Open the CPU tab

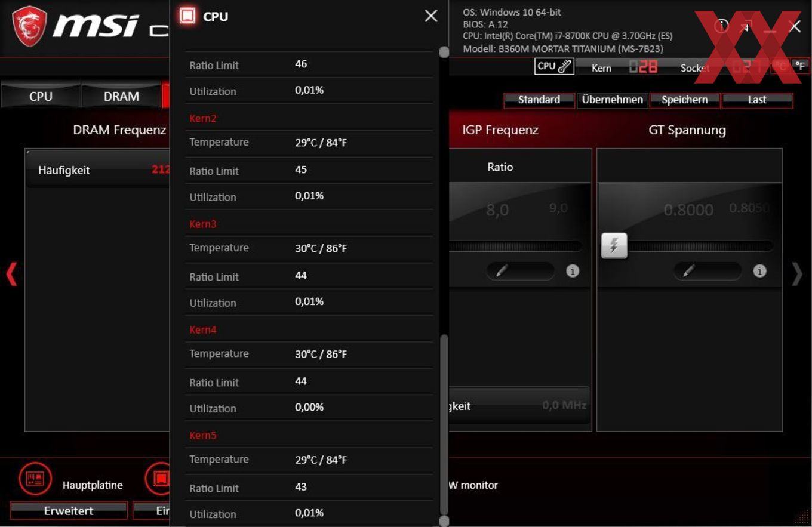[x=41, y=96]
